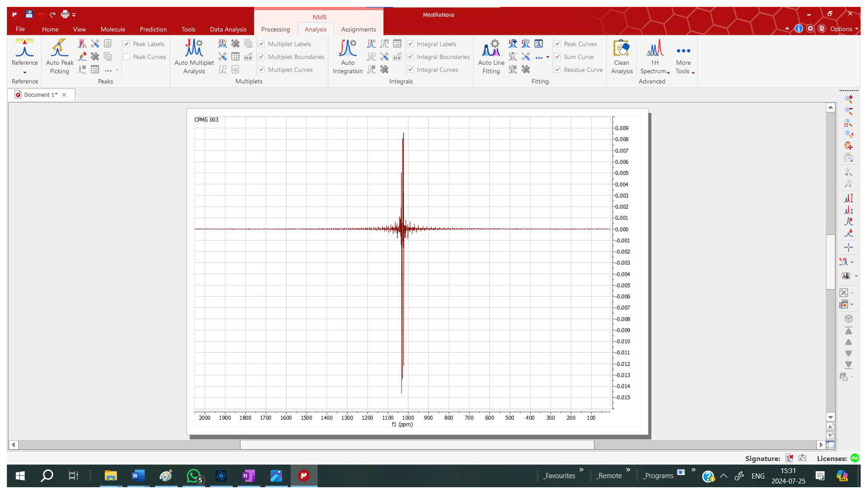This screenshot has height=493, width=868.
Task: Click the Save icon in title bar
Action: [29, 15]
